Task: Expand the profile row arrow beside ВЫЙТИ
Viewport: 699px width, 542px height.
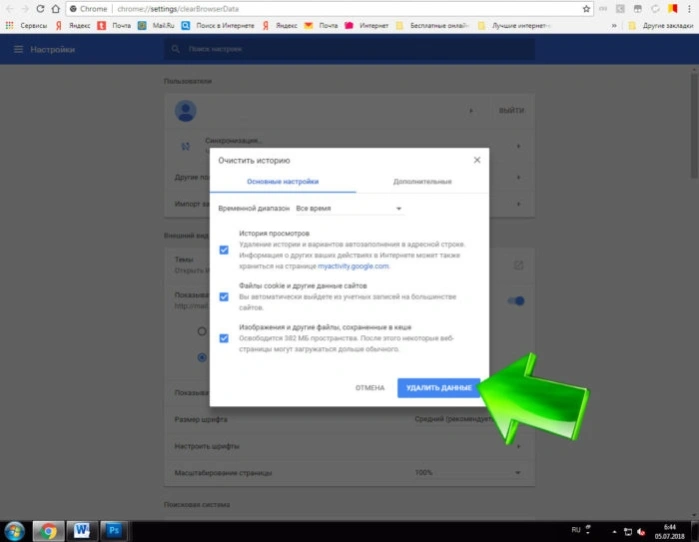Action: tap(471, 111)
